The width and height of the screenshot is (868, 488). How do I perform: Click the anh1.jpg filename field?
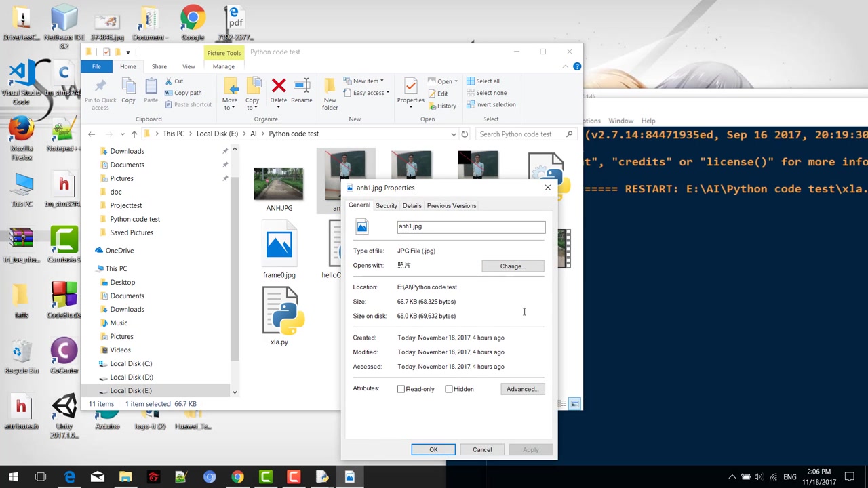pyautogui.click(x=471, y=226)
